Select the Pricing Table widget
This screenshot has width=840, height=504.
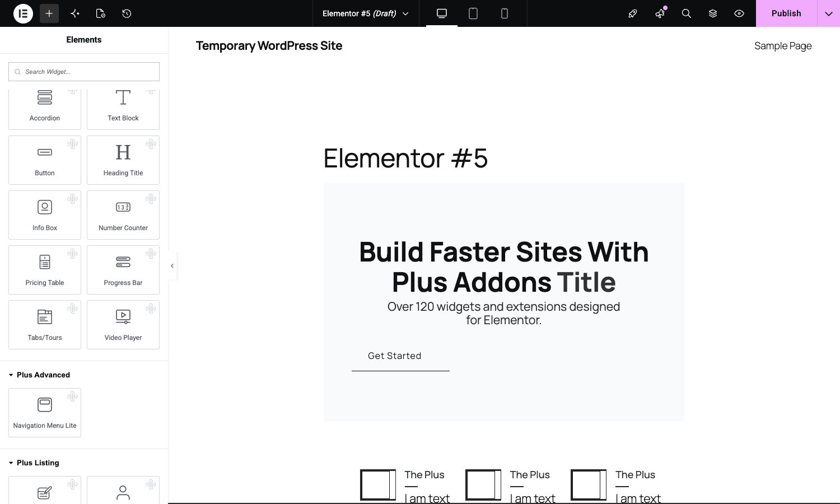(x=45, y=270)
